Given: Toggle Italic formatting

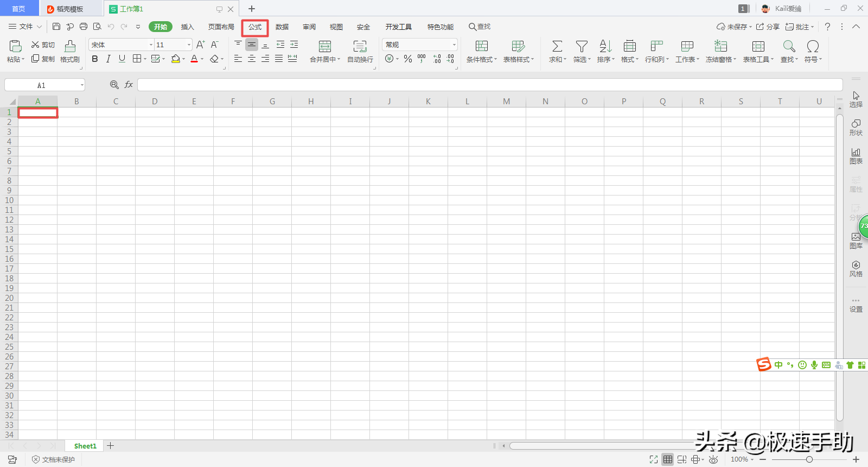Looking at the screenshot, I should click(108, 59).
